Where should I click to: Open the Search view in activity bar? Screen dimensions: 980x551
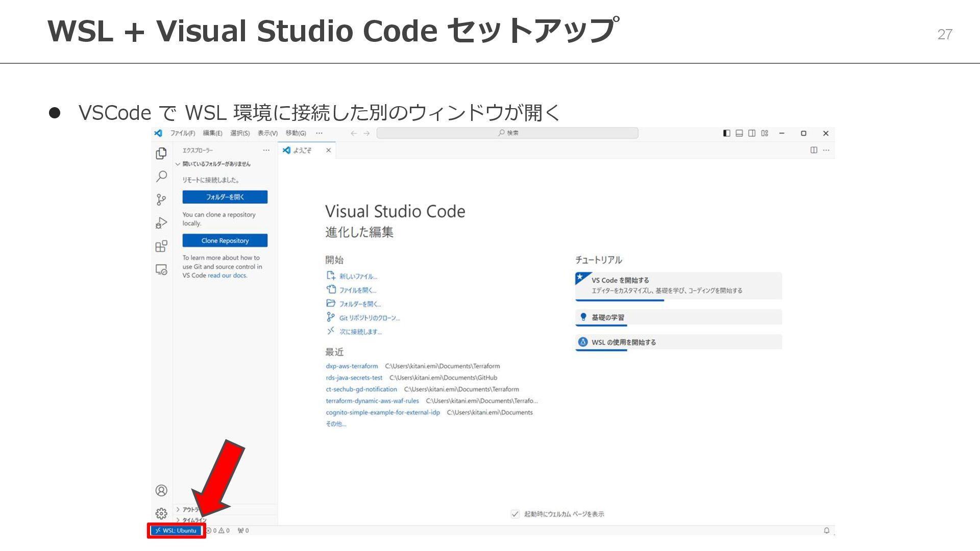pos(161,177)
